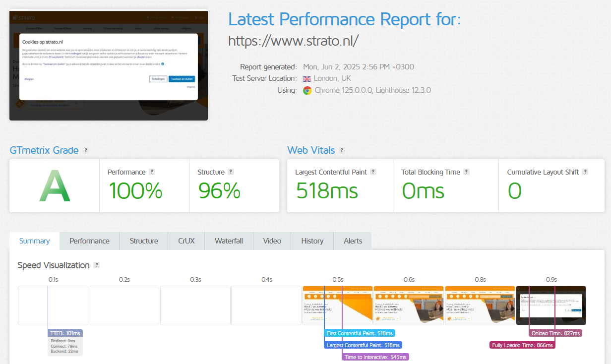Viewport: 611px width, 364px height.
Task: Click the GTmetrix Grade heading
Action: click(44, 150)
